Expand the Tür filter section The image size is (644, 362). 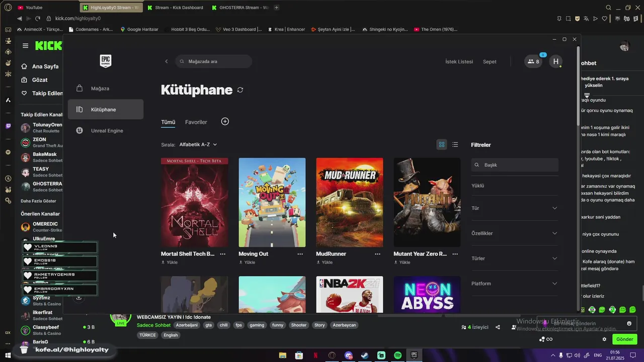click(x=515, y=208)
